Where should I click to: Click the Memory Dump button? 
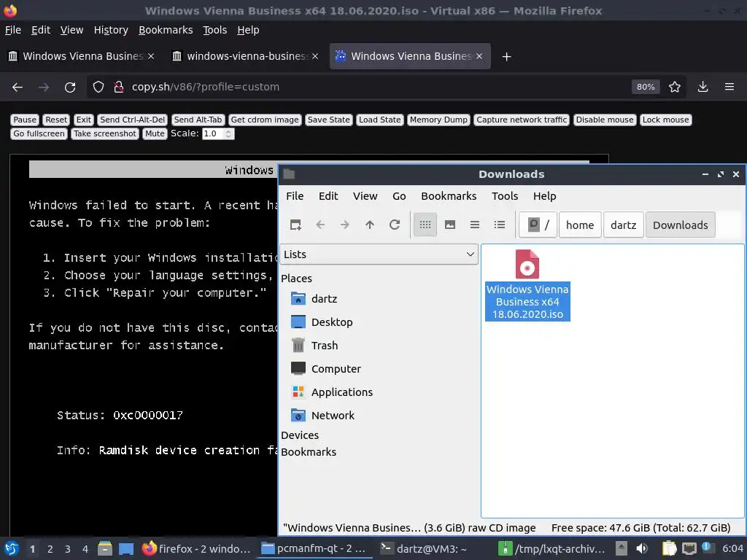[438, 120]
